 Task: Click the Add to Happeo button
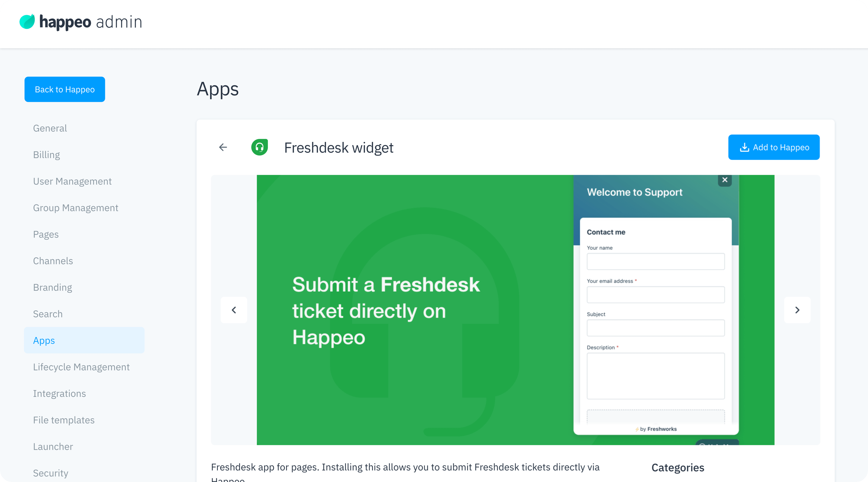click(x=774, y=147)
